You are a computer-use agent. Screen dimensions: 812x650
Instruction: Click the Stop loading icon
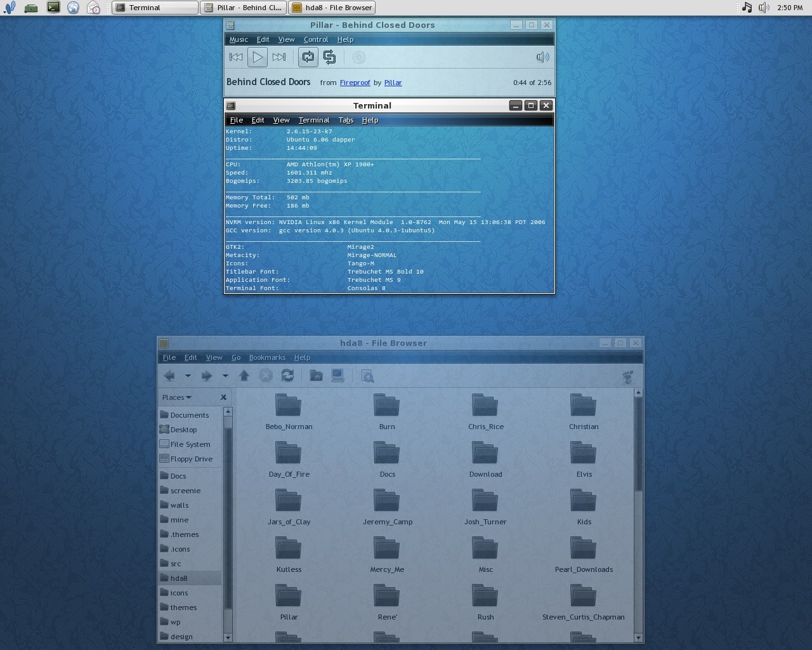coord(266,376)
